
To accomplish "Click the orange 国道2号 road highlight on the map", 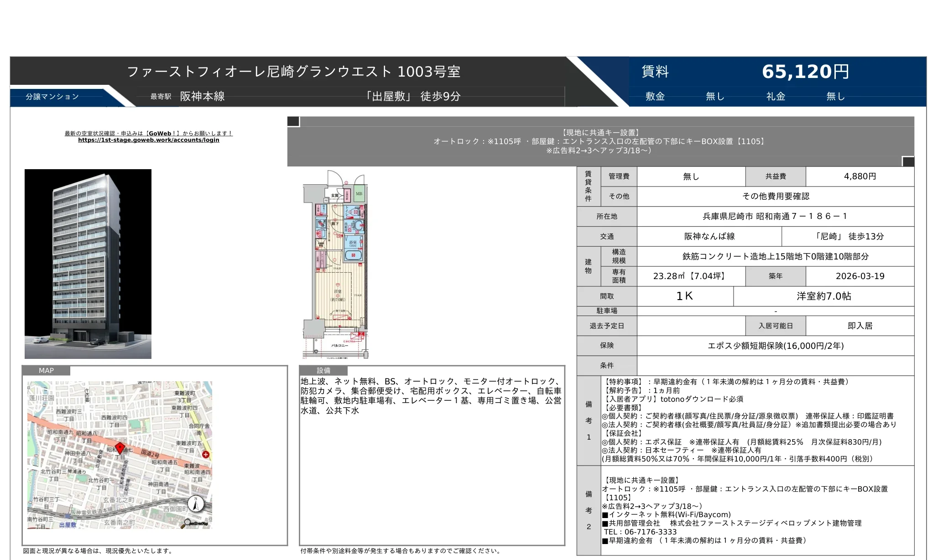I will 151,454.
